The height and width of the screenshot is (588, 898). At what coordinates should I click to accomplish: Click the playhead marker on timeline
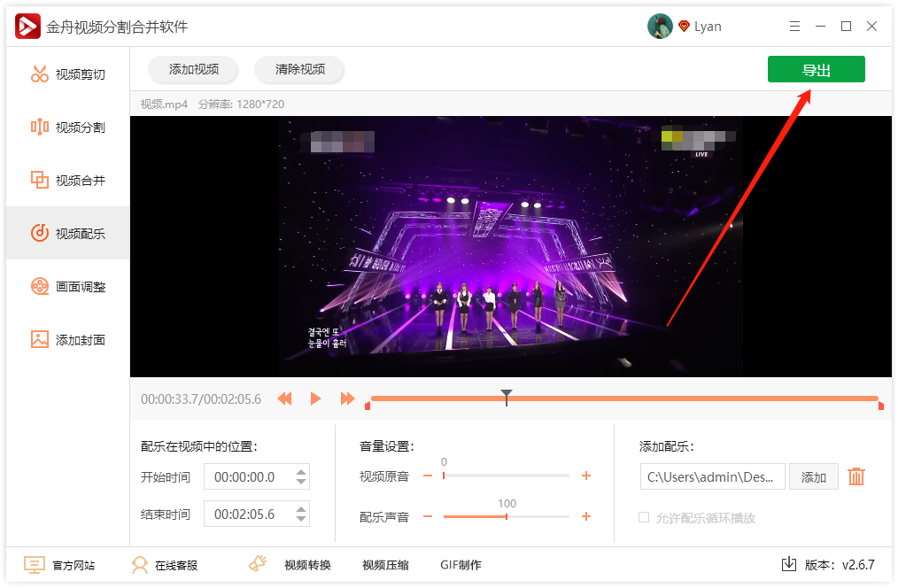point(507,398)
